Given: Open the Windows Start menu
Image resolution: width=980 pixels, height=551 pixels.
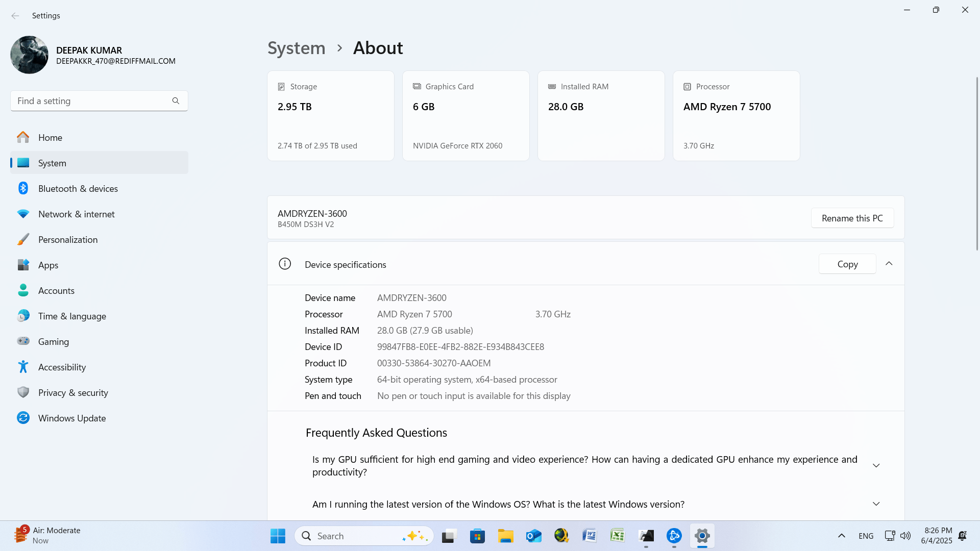Looking at the screenshot, I should (278, 536).
